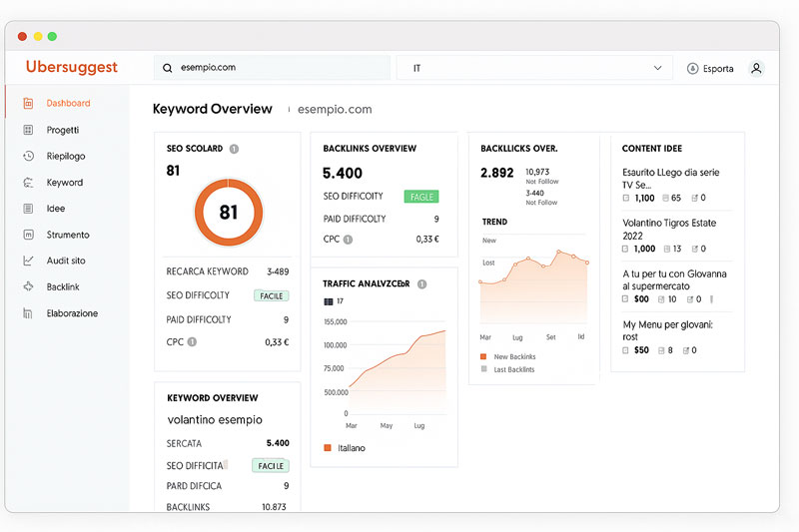Click the Idee list icon
799x532 pixels.
(x=28, y=209)
